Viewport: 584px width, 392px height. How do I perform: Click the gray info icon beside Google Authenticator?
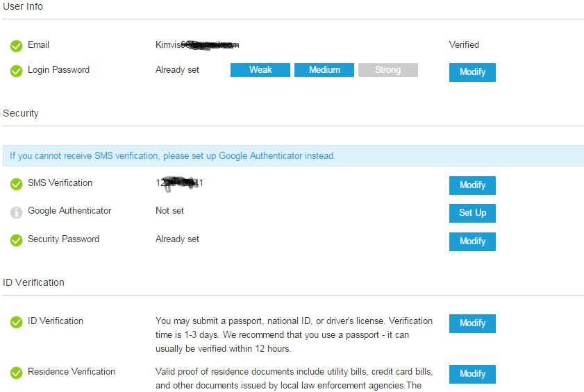(16, 212)
